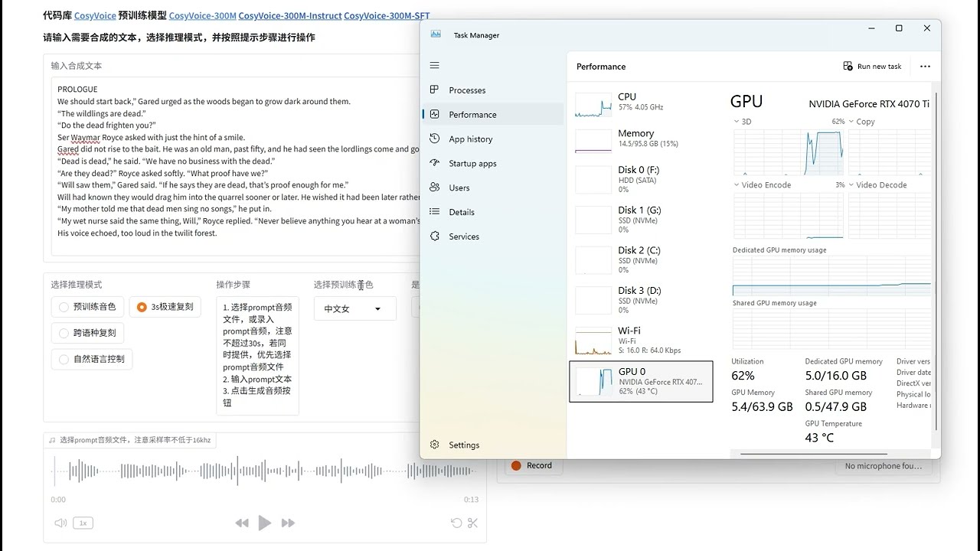Switch to Startup apps tab
The height and width of the screenshot is (551, 980).
point(493,164)
